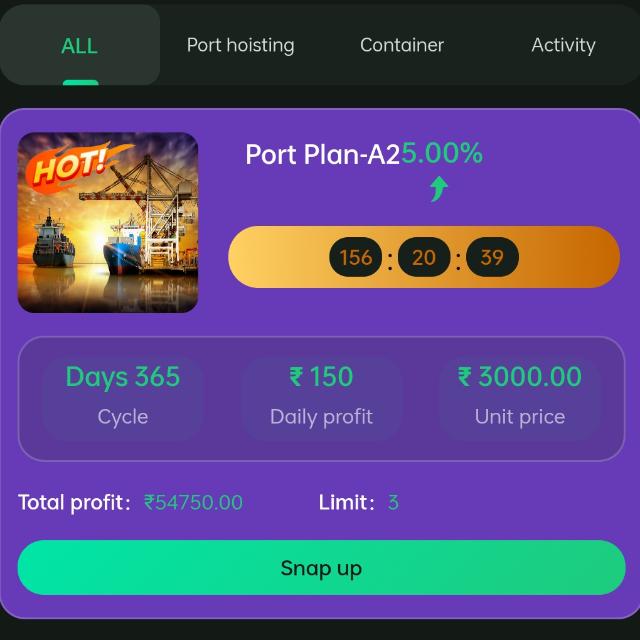Click the green indicator under the ALL tab

pyautogui.click(x=80, y=82)
